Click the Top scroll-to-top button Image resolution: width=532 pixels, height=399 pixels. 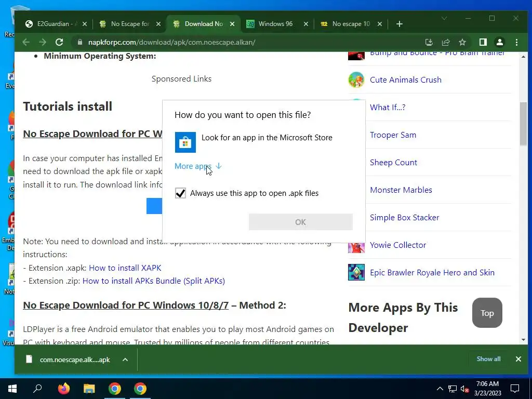tap(487, 313)
